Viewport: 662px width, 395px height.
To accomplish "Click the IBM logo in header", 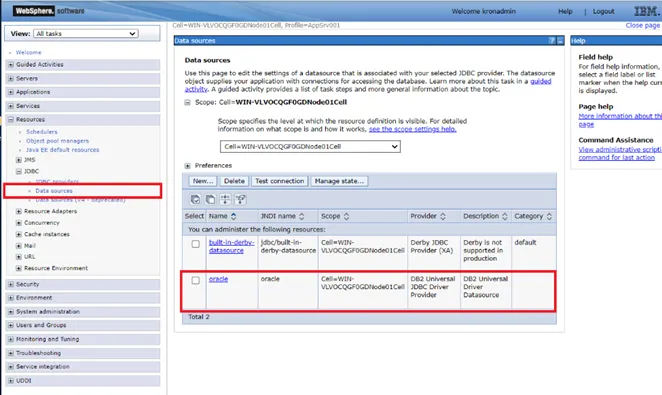I will point(646,11).
